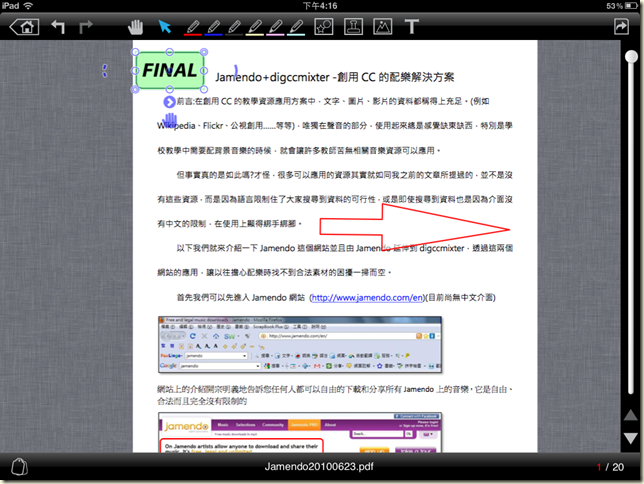
Task: Tap the home back button
Action: click(24, 27)
